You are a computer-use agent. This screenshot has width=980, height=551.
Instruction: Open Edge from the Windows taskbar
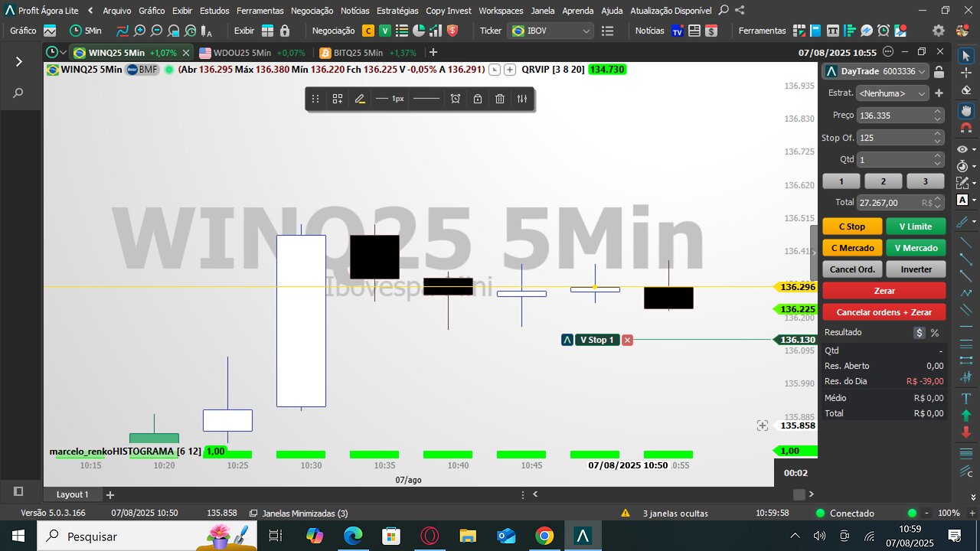click(353, 536)
